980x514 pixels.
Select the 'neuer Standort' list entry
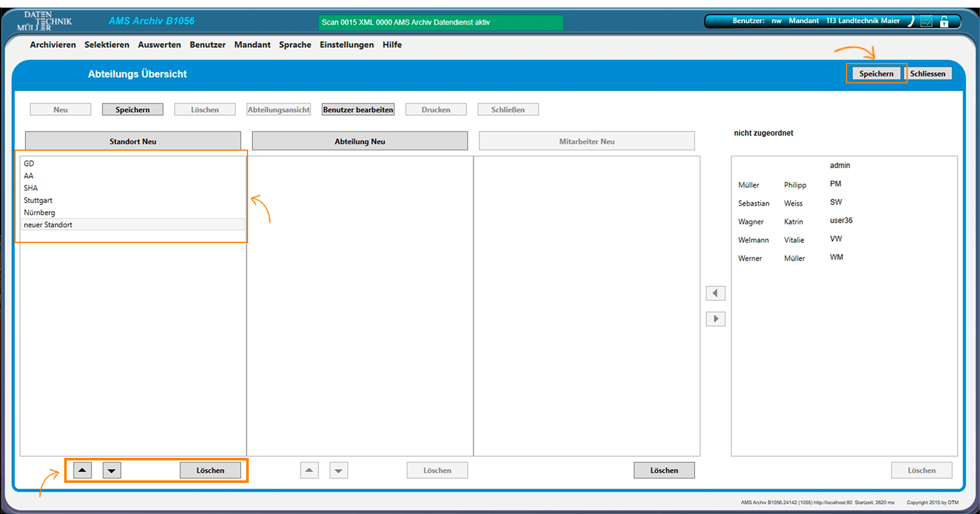[48, 225]
